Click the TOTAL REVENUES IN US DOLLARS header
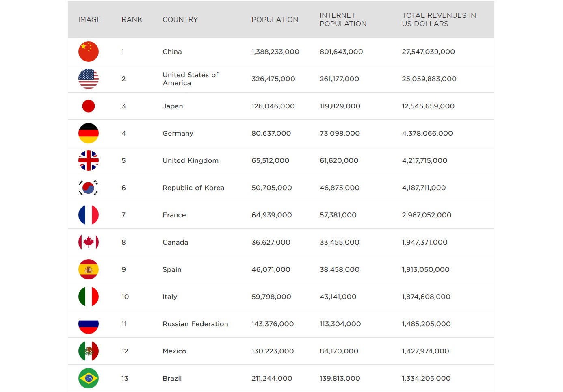 439,19
